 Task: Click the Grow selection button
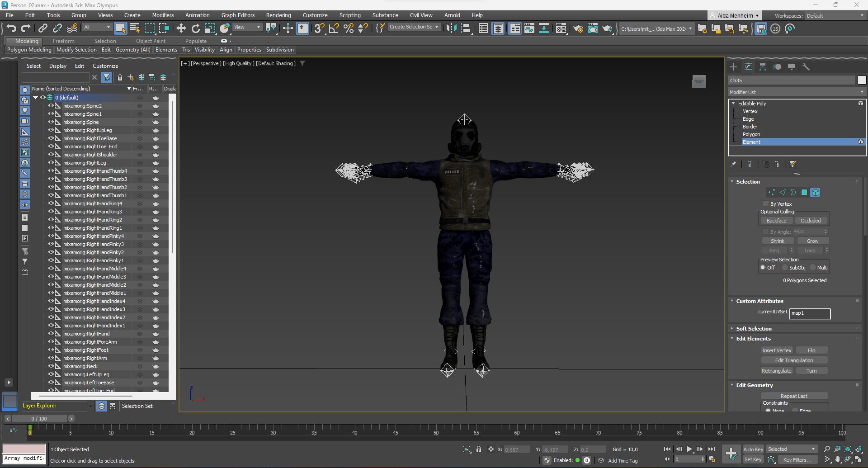click(x=812, y=241)
